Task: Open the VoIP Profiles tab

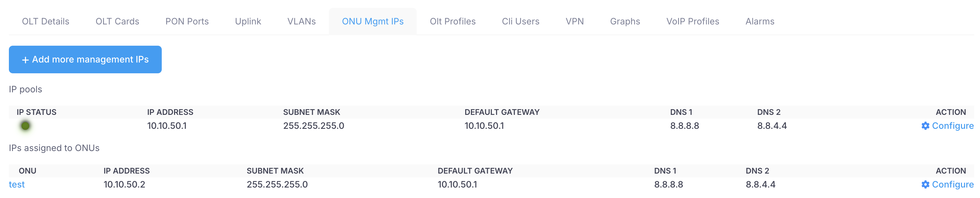Action: 692,21
